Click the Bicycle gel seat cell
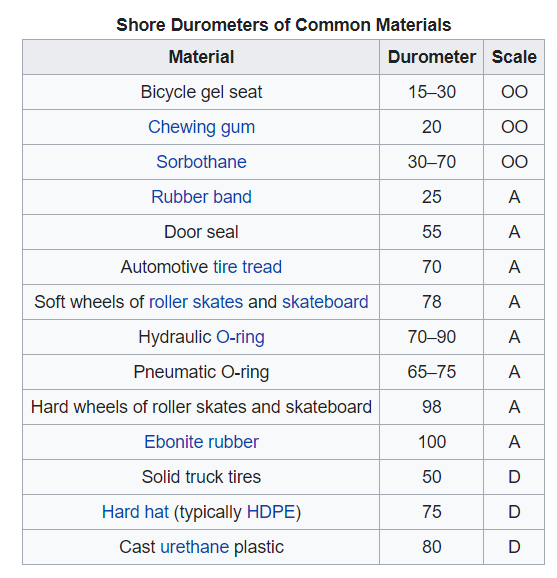Image resolution: width=557 pixels, height=578 pixels. coord(201,92)
